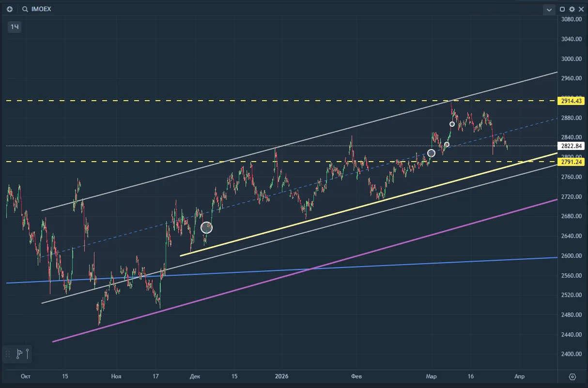Click the circle marker near early March
The image size is (588, 388).
431,153
